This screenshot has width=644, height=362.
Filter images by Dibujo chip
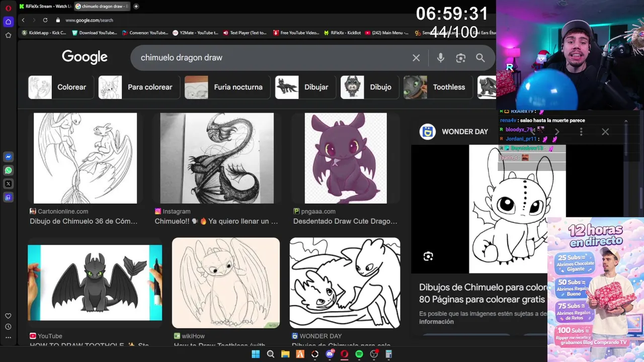point(369,87)
